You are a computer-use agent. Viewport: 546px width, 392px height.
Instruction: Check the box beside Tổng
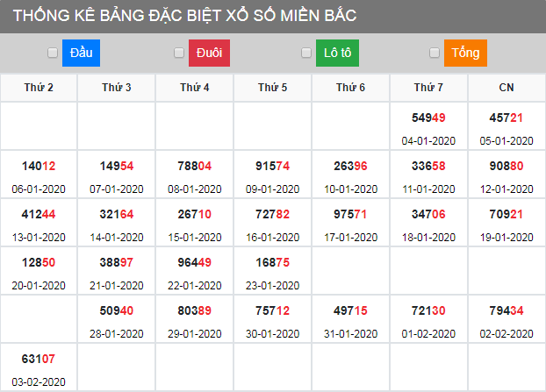435,53
